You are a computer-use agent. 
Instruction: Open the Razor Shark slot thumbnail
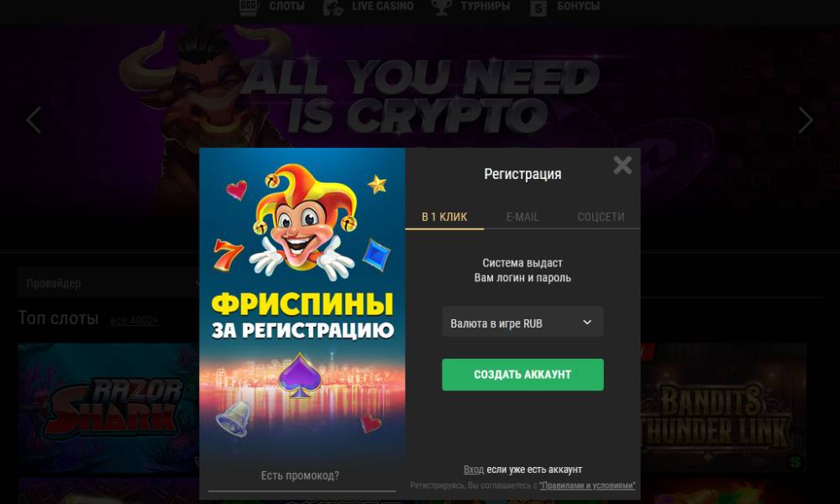(x=108, y=408)
